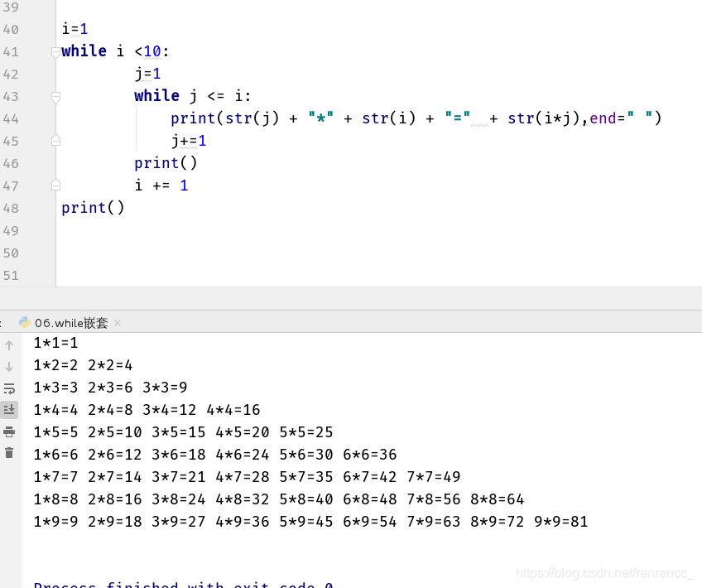This screenshot has height=588, width=702.
Task: Click line number 44 in gutter
Action: click(x=11, y=119)
